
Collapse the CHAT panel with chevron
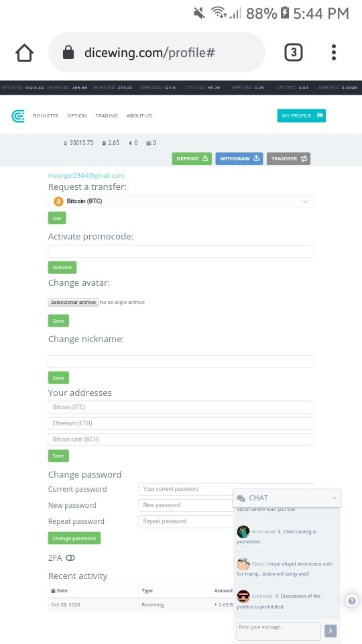pyautogui.click(x=335, y=498)
